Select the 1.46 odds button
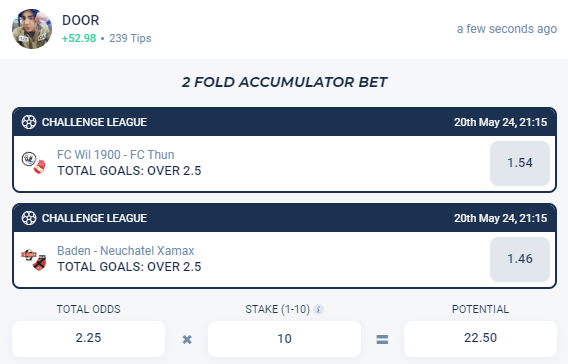The width and height of the screenshot is (568, 364). coord(520,259)
